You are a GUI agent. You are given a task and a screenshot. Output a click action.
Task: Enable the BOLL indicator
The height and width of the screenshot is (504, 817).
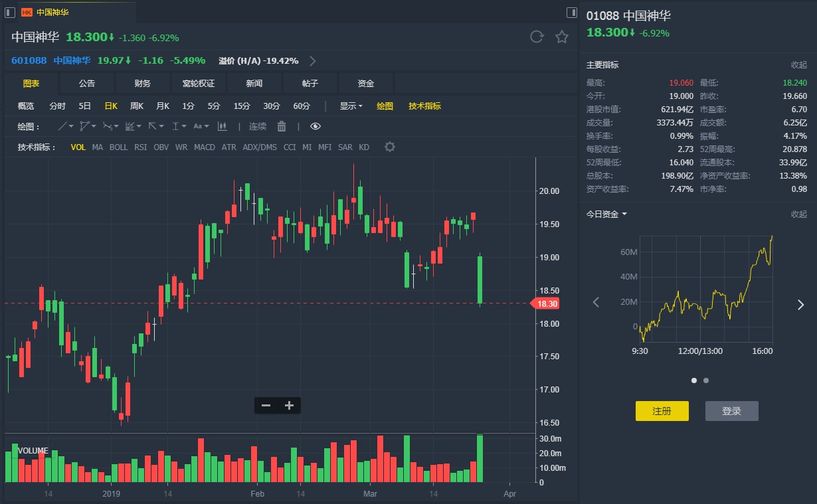[x=119, y=147]
